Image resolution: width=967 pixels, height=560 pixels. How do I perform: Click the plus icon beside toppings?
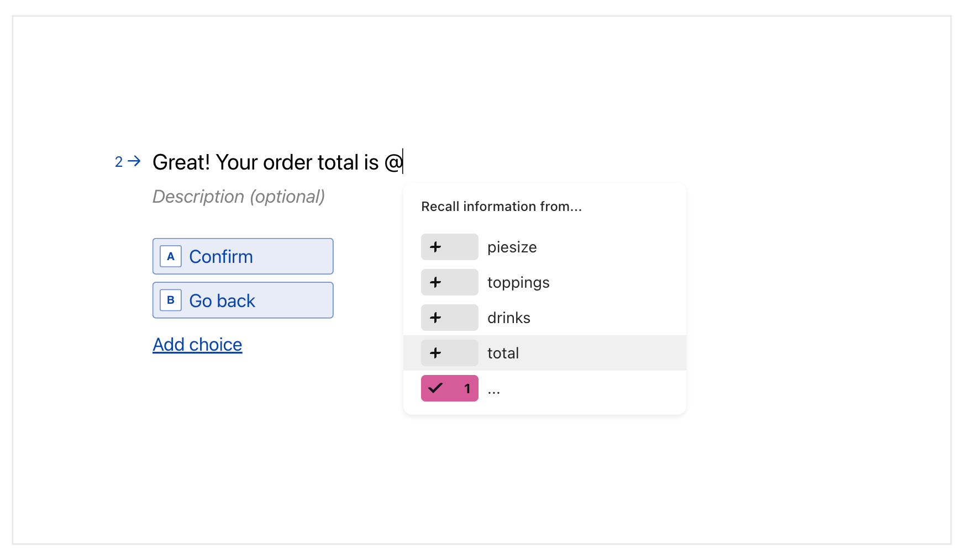[435, 282]
